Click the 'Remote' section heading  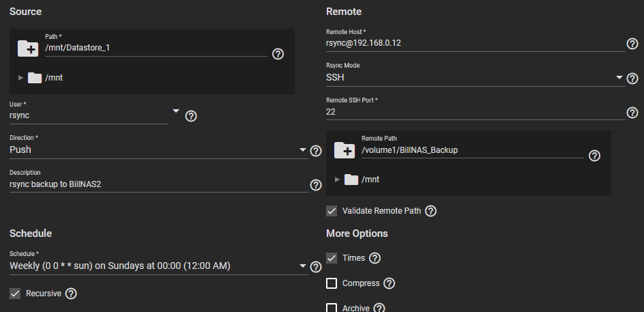[344, 12]
